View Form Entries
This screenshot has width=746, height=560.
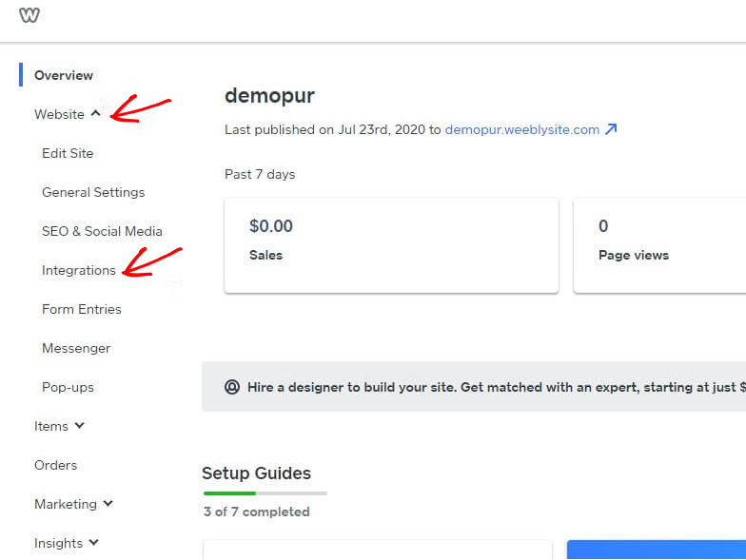[82, 309]
